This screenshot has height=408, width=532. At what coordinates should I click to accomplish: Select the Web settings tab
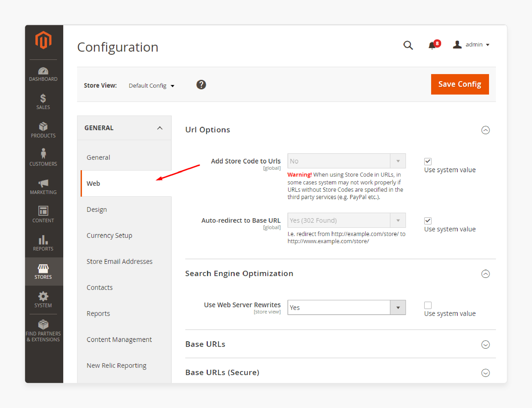tap(126, 183)
